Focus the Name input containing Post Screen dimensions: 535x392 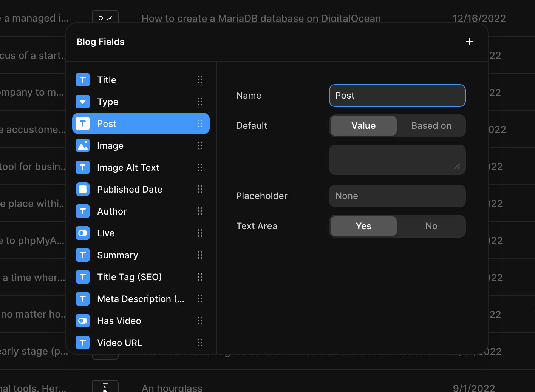[x=397, y=96]
